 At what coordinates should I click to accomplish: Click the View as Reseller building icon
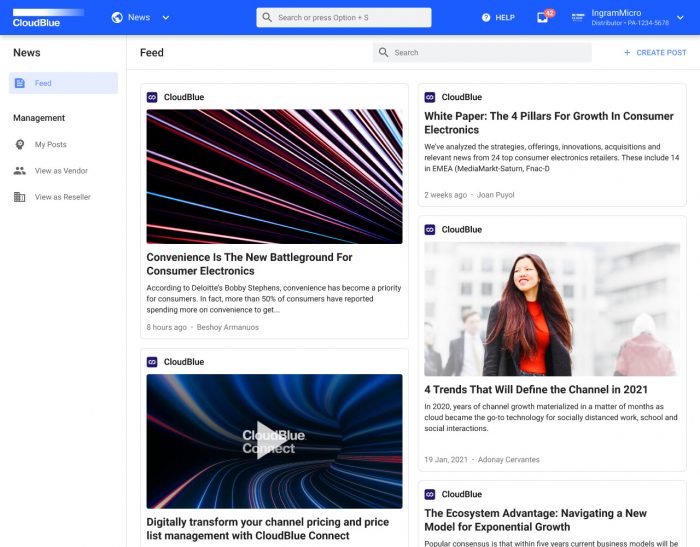tap(20, 197)
